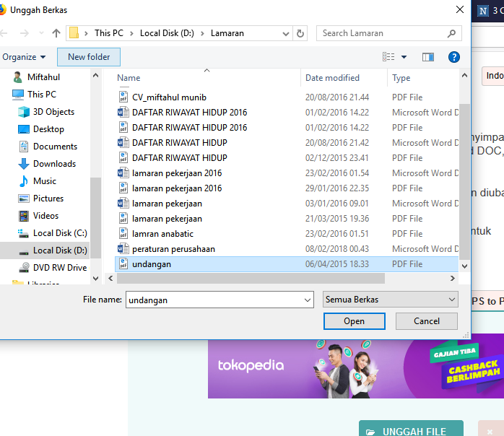This screenshot has width=504, height=436.
Task: Expand breadcrumb arrow after This PC
Action: coord(131,33)
